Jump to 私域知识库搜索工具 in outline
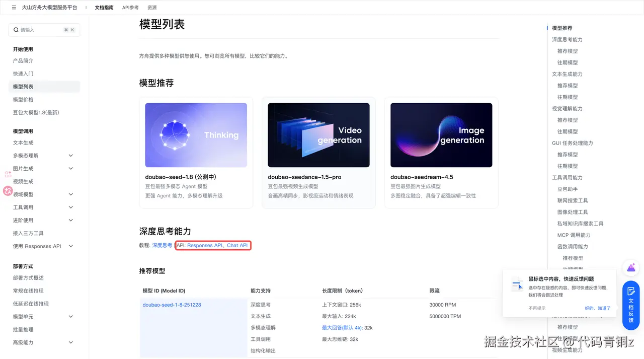This screenshot has width=644, height=359. point(580,224)
